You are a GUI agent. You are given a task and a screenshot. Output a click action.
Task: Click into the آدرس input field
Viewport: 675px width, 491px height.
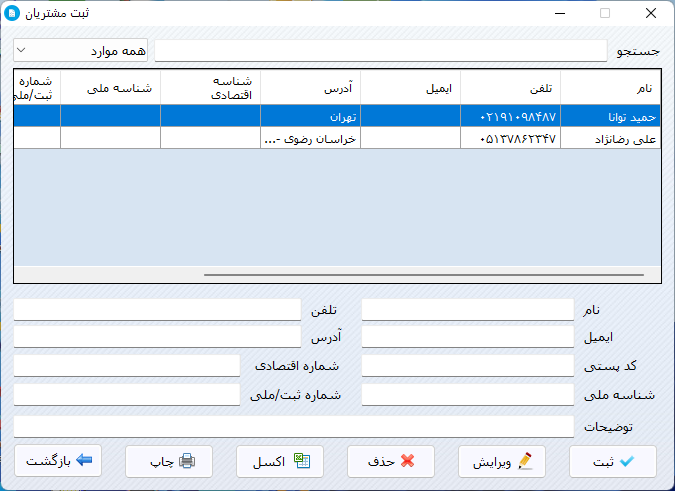pos(157,337)
